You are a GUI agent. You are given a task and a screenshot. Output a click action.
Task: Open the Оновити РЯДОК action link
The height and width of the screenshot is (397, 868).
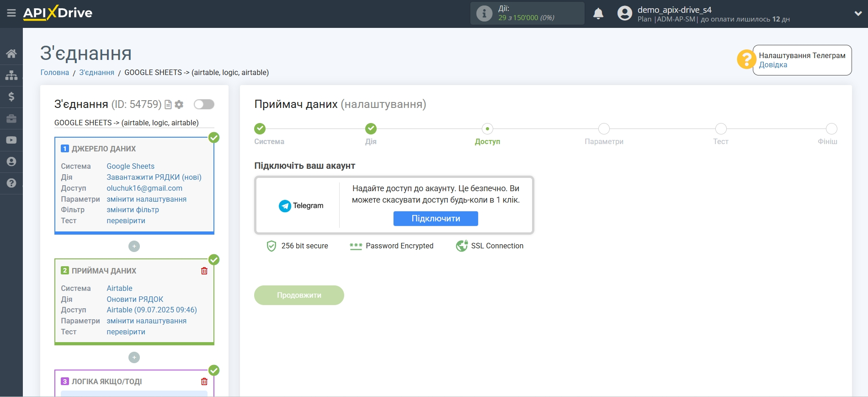pos(135,300)
